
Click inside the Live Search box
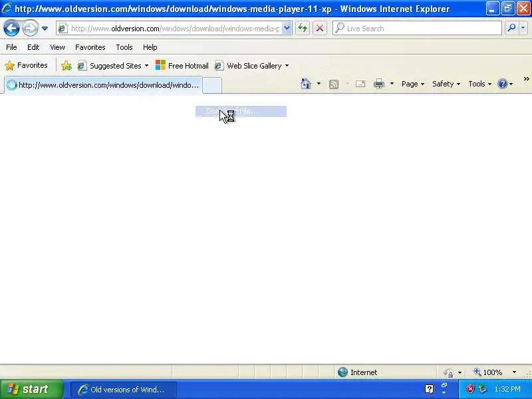point(417,29)
